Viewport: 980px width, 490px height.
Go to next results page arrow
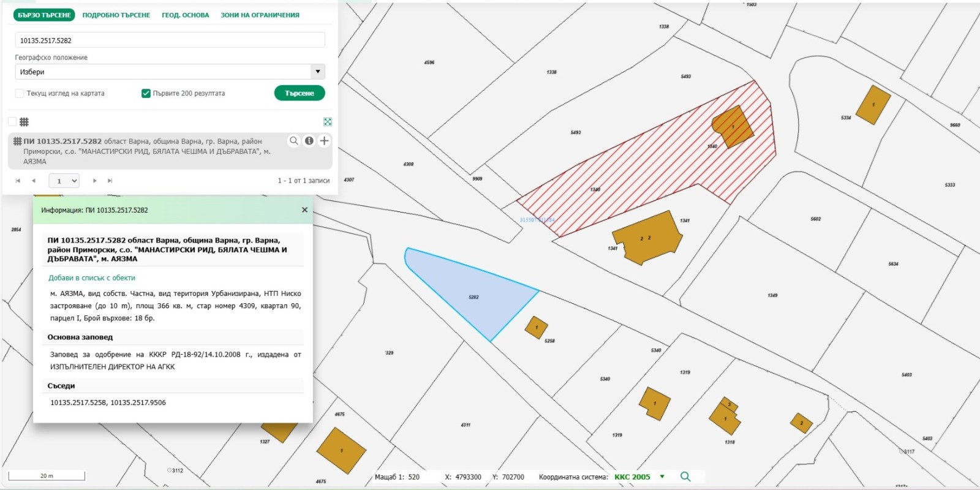(94, 181)
